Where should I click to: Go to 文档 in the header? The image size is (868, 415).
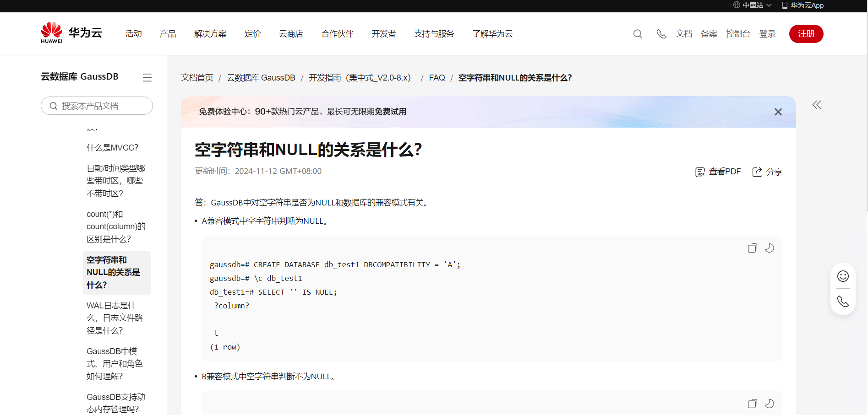click(x=684, y=34)
